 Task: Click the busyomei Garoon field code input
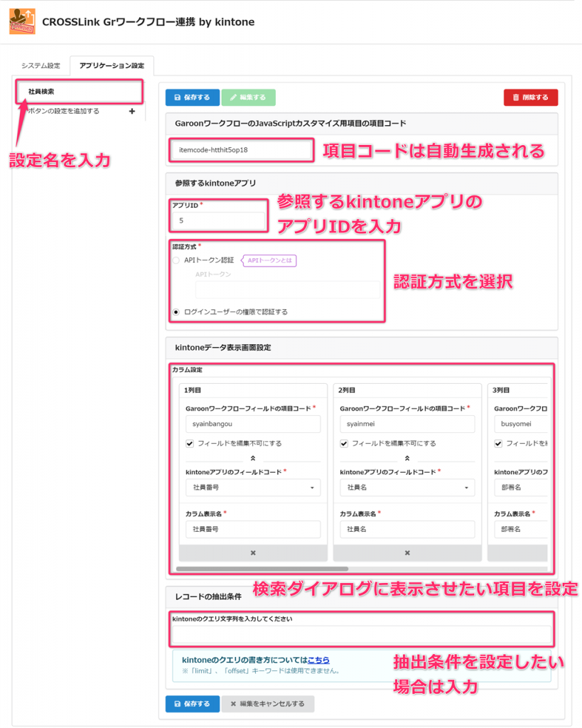click(521, 424)
